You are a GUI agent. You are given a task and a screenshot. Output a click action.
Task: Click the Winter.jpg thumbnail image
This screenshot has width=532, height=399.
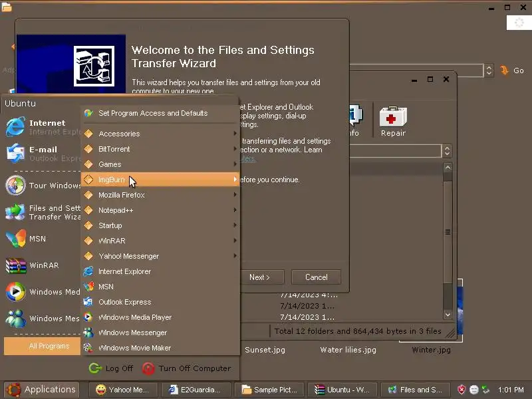tap(460, 311)
